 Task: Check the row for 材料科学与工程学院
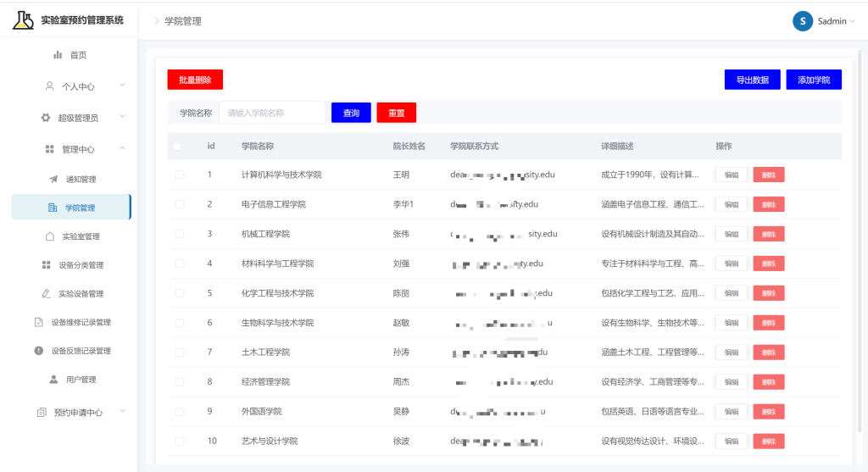(x=180, y=264)
